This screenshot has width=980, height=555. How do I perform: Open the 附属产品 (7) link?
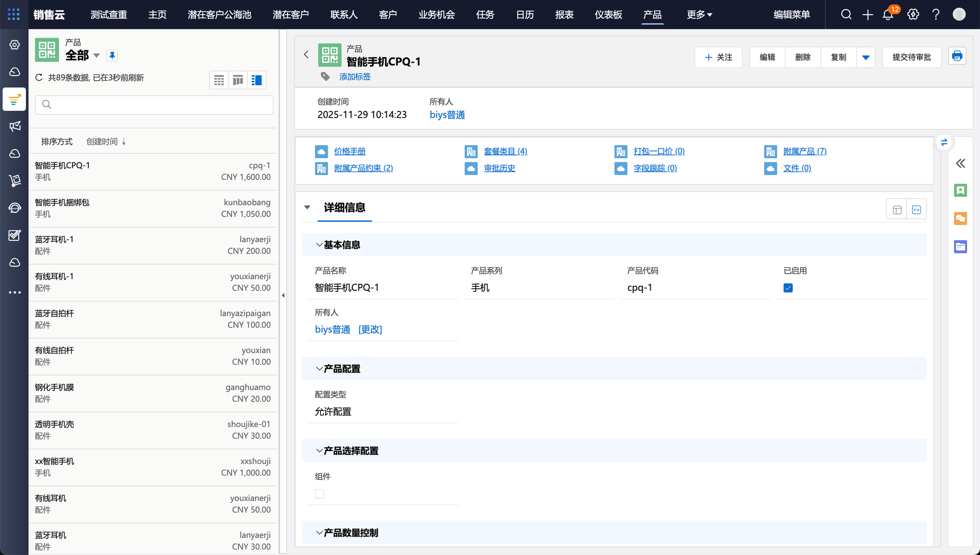coord(805,151)
